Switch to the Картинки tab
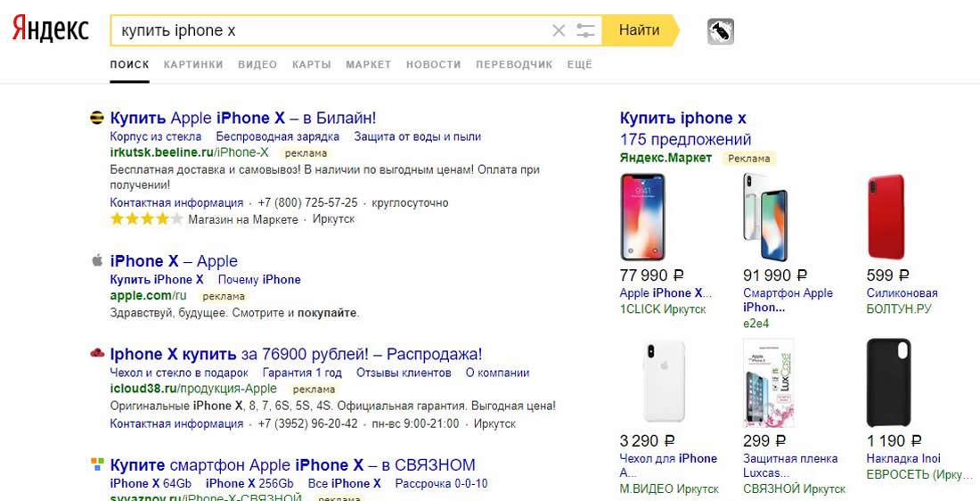 [193, 64]
